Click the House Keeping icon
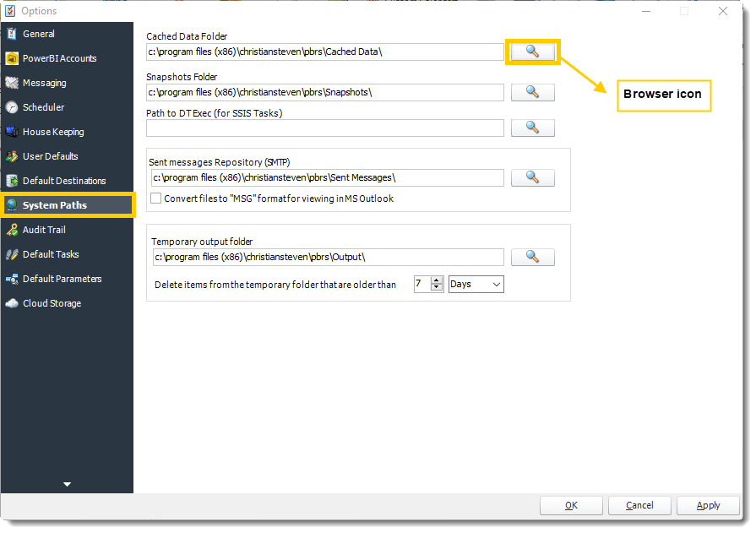Image resolution: width=756 pixels, height=533 pixels. tap(12, 132)
